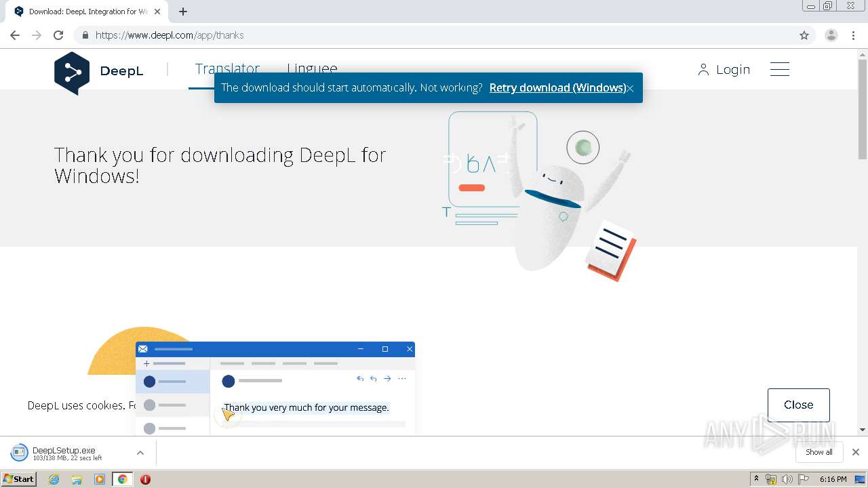Image resolution: width=868 pixels, height=488 pixels.
Task: Switch to Translator tab
Action: click(227, 68)
